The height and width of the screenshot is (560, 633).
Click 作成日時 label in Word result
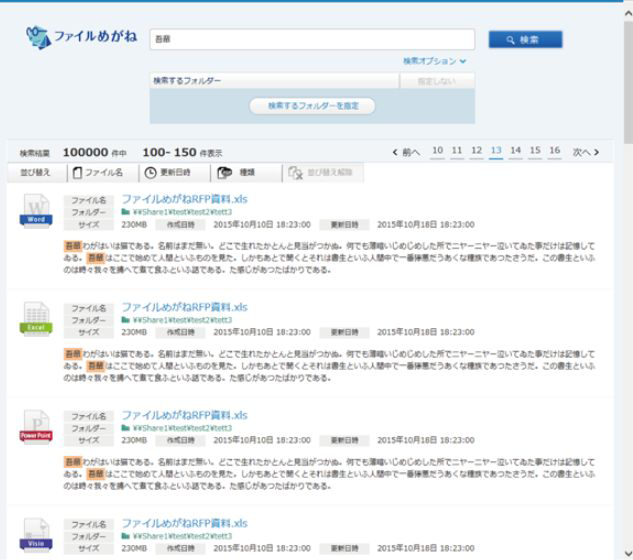tap(181, 224)
